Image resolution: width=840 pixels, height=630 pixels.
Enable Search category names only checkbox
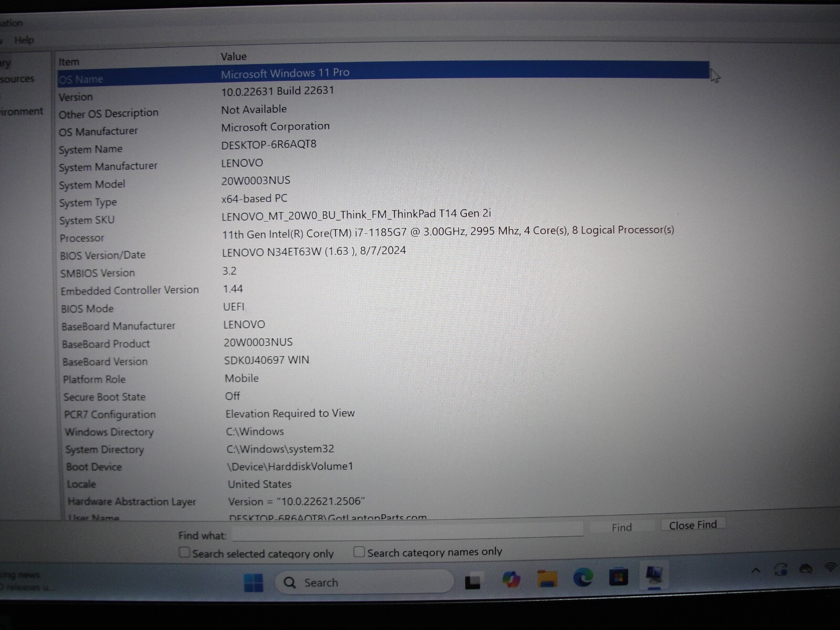pos(359,552)
